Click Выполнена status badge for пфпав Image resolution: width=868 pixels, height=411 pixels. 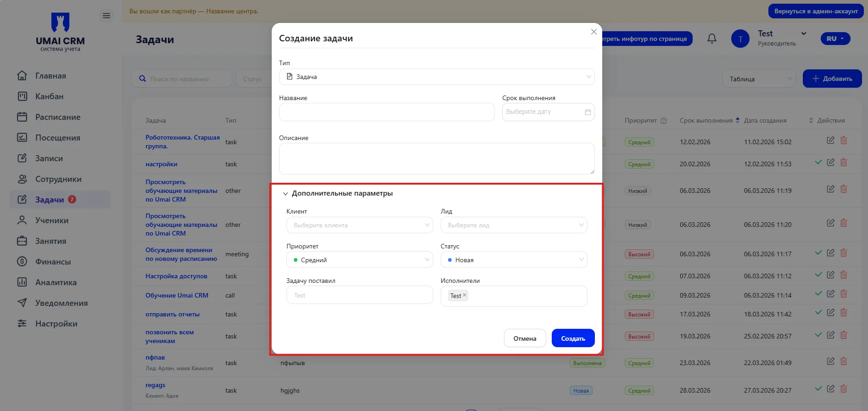(587, 363)
